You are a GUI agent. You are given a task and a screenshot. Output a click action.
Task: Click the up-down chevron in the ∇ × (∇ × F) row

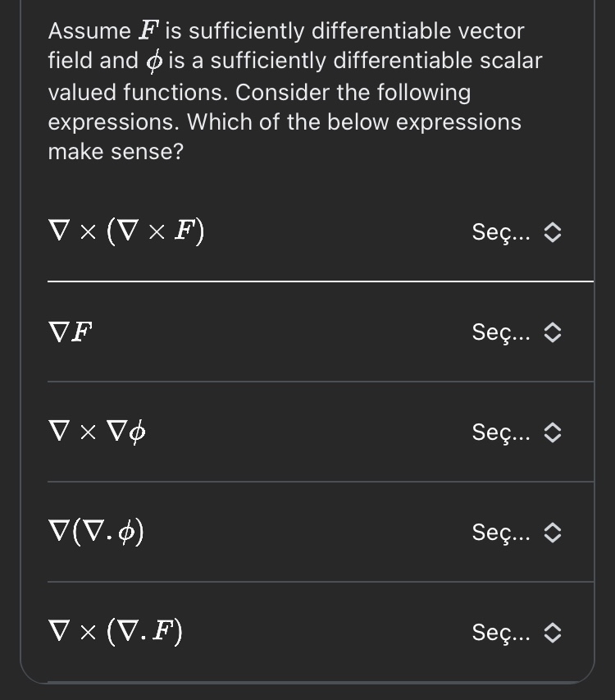click(x=553, y=233)
